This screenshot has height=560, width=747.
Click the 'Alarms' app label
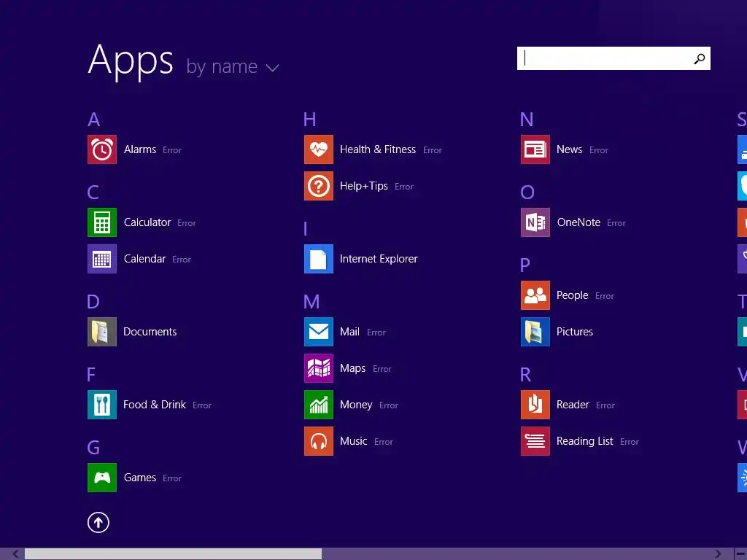point(140,149)
